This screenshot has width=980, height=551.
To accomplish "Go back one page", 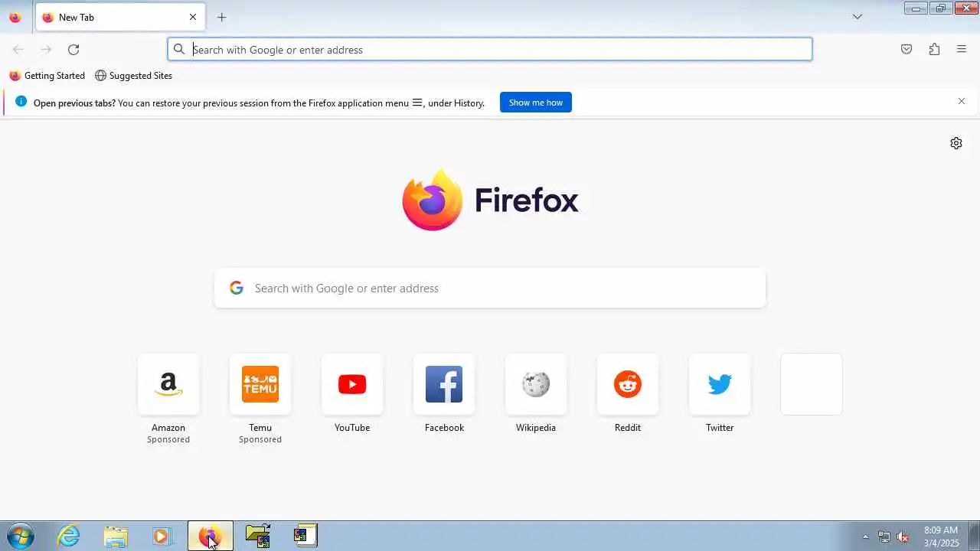I will click(x=18, y=49).
